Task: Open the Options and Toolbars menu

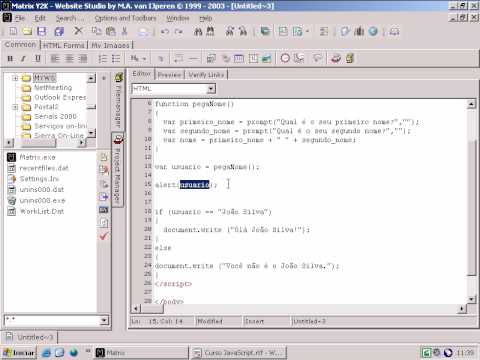Action: tap(125, 18)
